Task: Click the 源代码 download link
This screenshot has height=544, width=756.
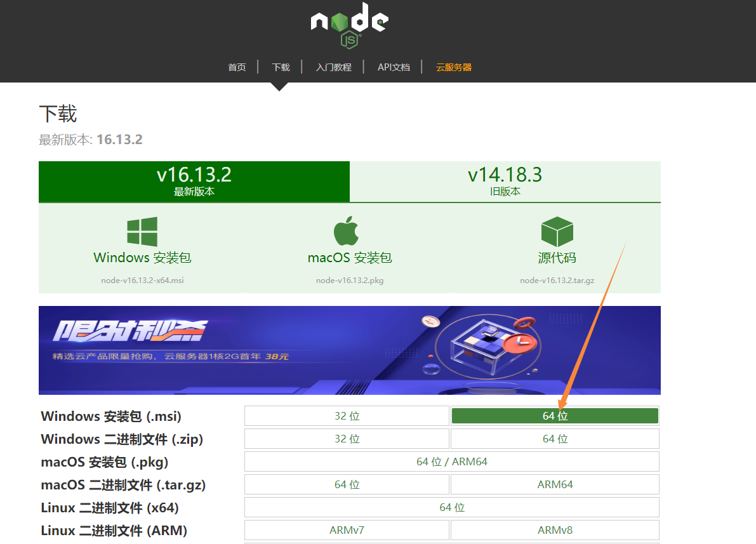Action: click(557, 258)
